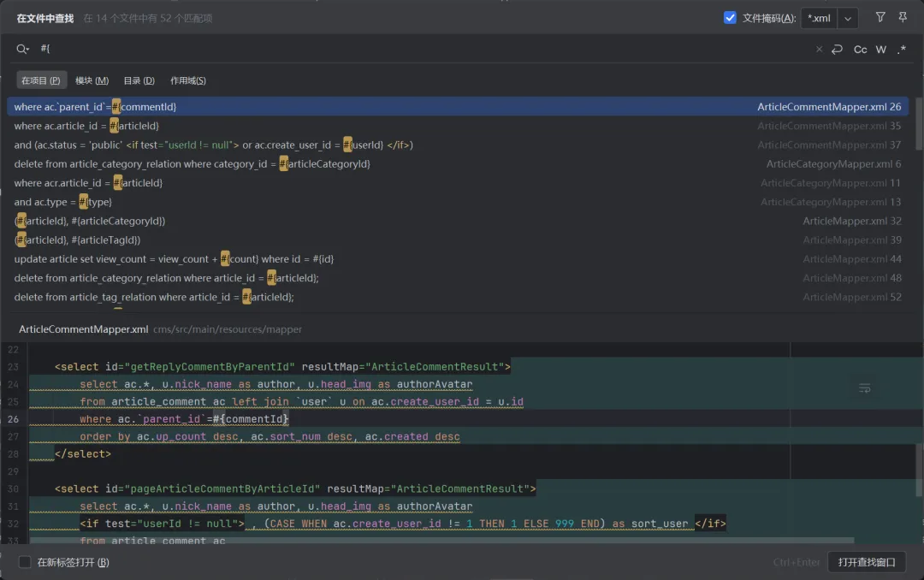Select result 'where ac.article_id = #{articleId}'

458,126
